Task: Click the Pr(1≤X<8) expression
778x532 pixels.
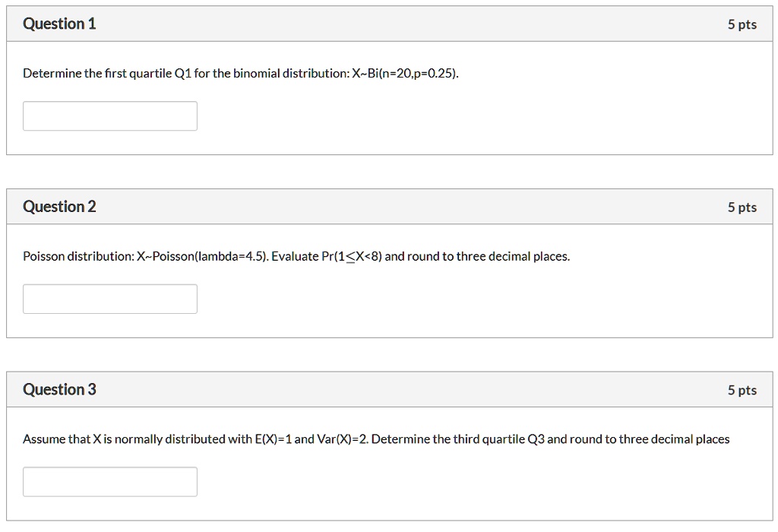Action: click(x=352, y=257)
